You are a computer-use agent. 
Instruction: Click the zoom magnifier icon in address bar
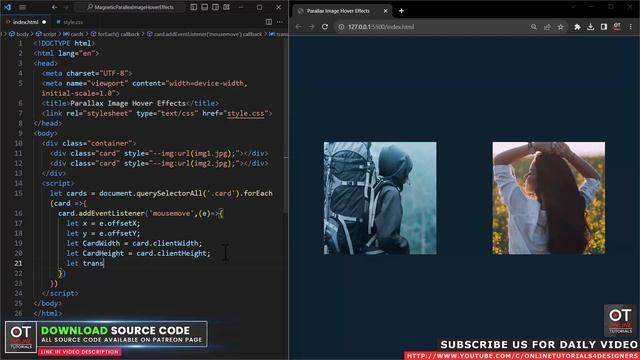534,27
